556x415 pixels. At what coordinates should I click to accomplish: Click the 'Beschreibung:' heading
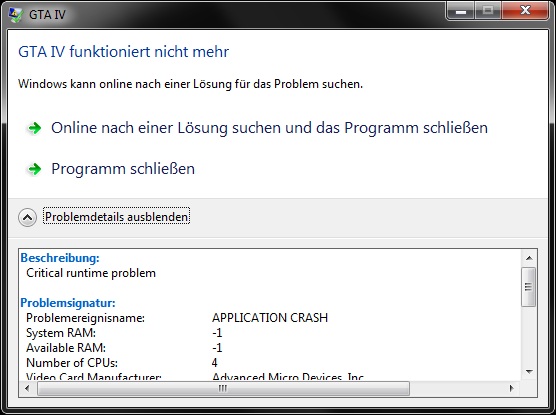coord(60,258)
